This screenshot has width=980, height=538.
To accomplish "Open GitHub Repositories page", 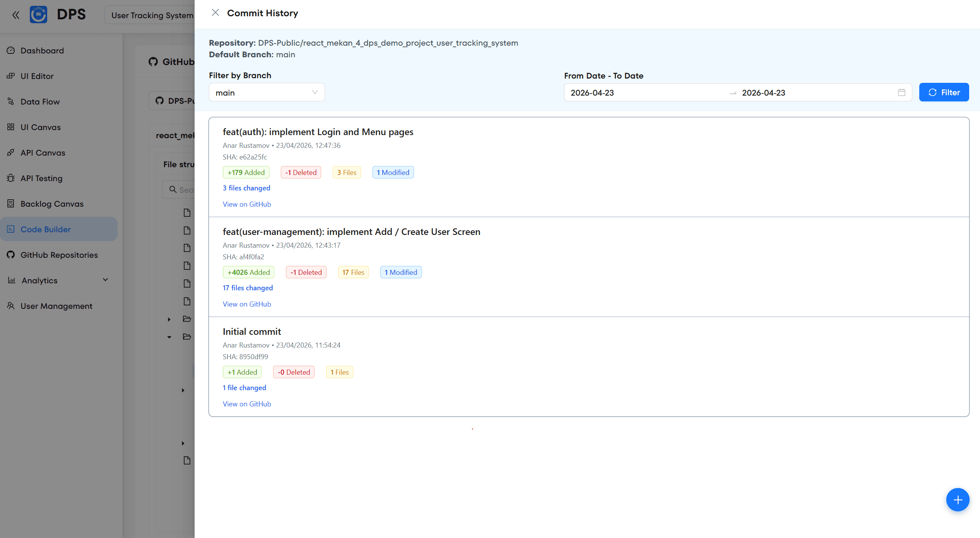I will (x=59, y=255).
